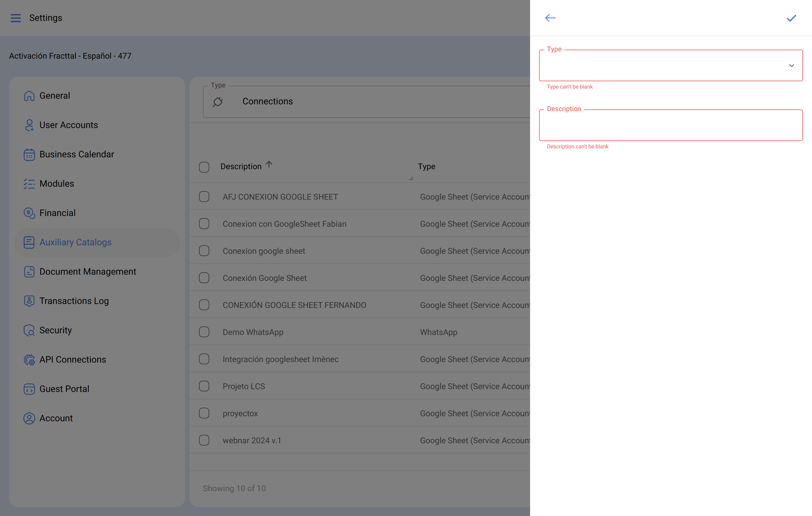The width and height of the screenshot is (812, 516).
Task: Open the hamburger navigation menu
Action: [16, 18]
